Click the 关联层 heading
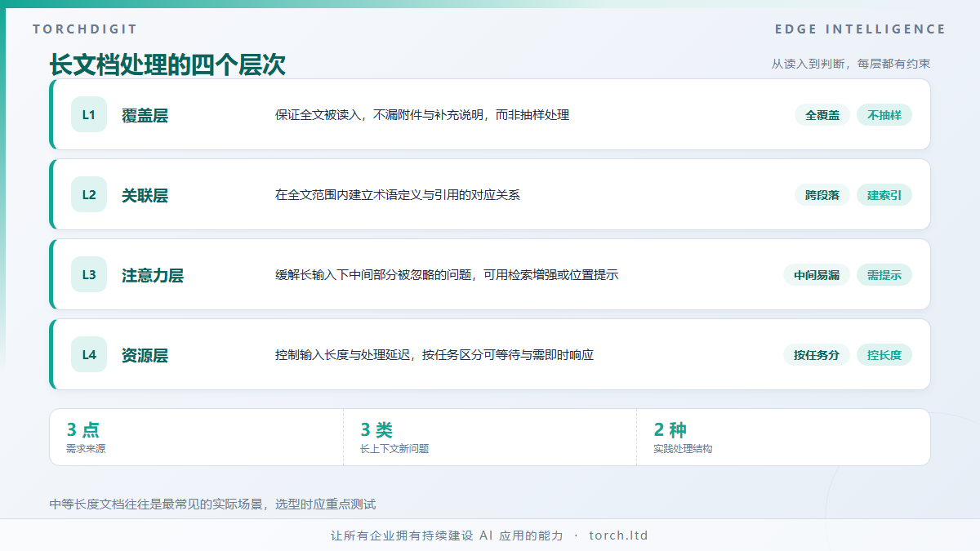 point(145,195)
